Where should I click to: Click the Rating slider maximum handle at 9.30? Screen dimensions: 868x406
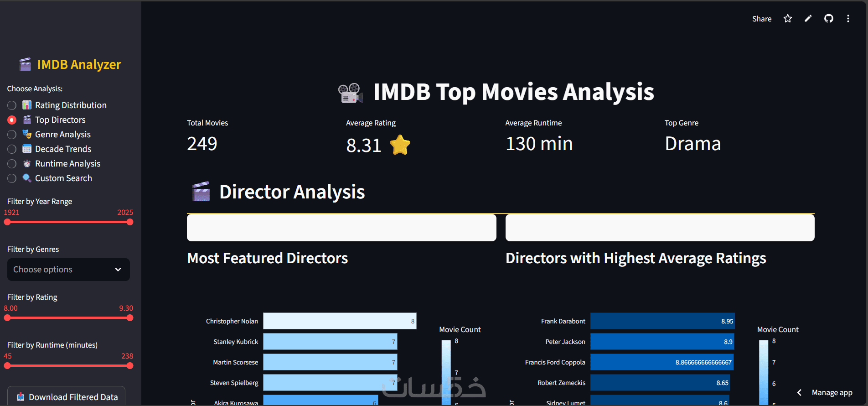coord(130,318)
